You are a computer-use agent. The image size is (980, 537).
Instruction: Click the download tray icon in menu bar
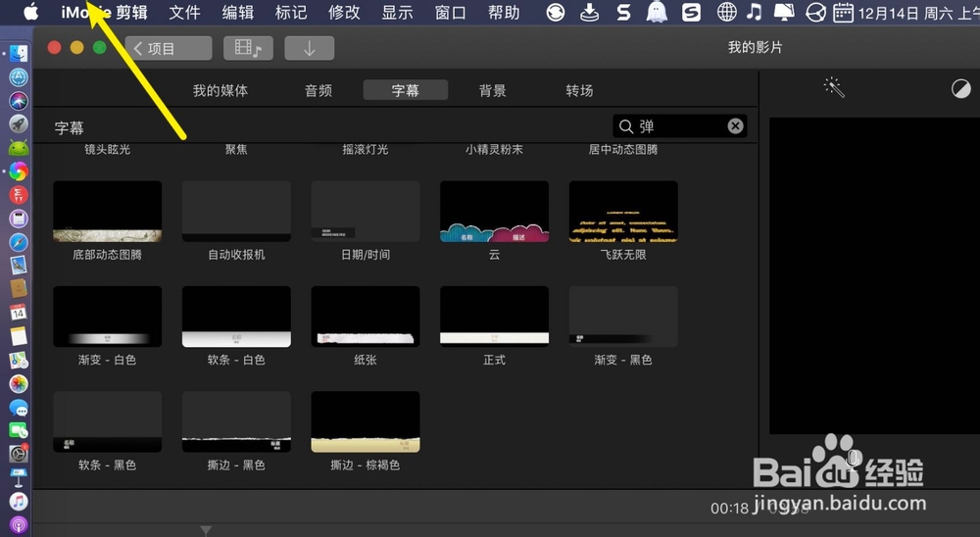coord(589,12)
